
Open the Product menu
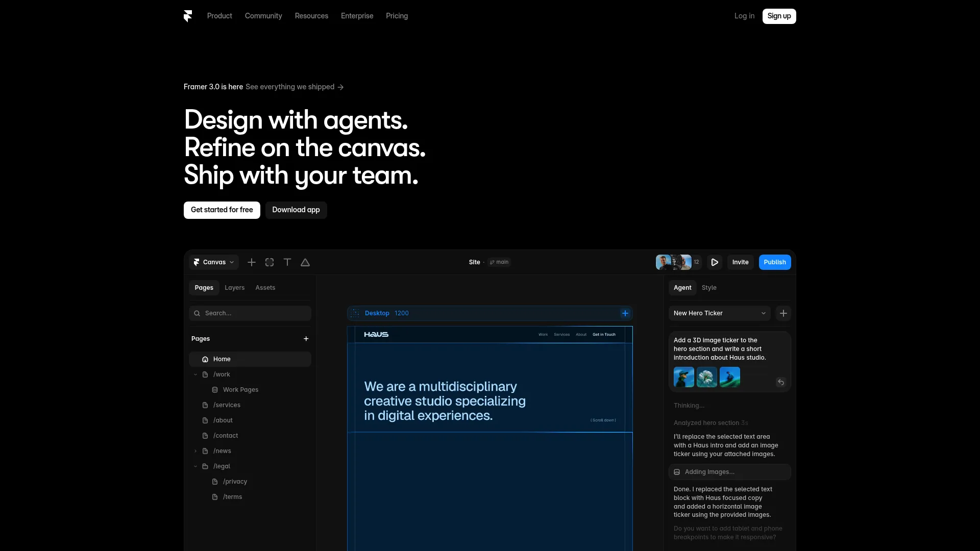coord(219,16)
